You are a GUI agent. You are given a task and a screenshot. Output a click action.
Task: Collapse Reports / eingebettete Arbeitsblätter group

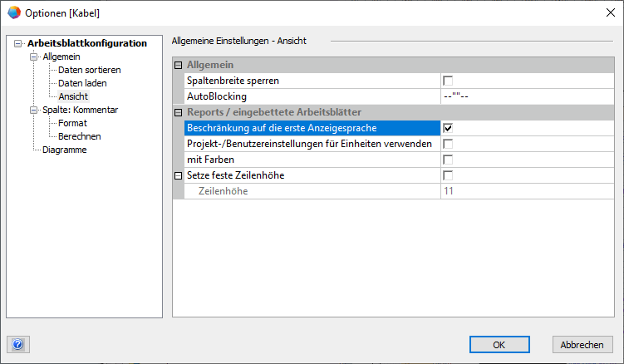tap(179, 112)
